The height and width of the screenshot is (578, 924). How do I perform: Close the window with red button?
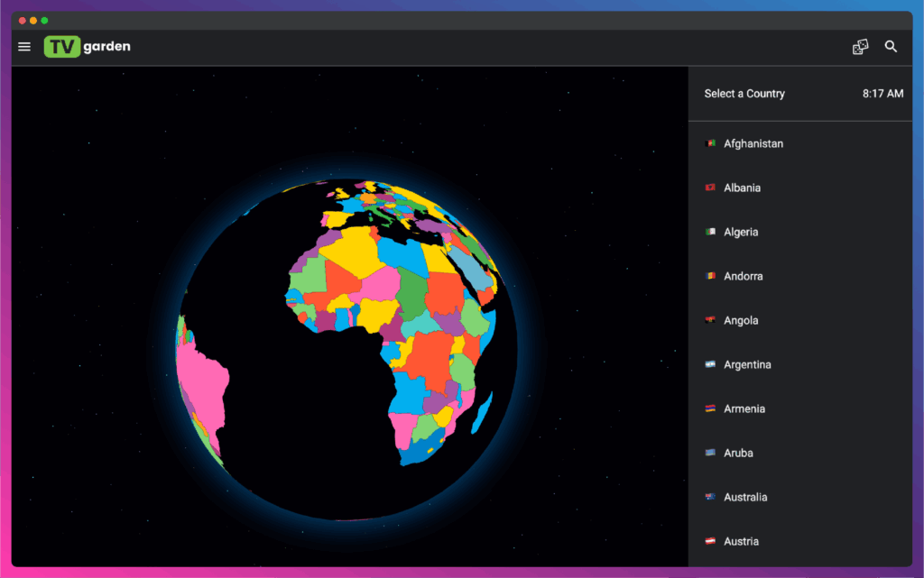22,21
